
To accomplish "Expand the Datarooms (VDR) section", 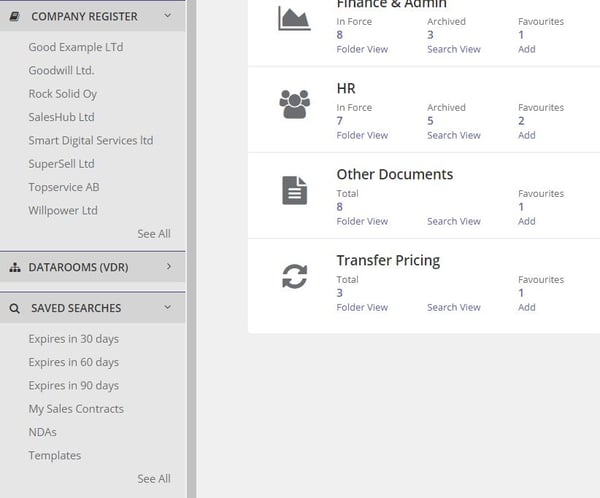I will [x=168, y=267].
